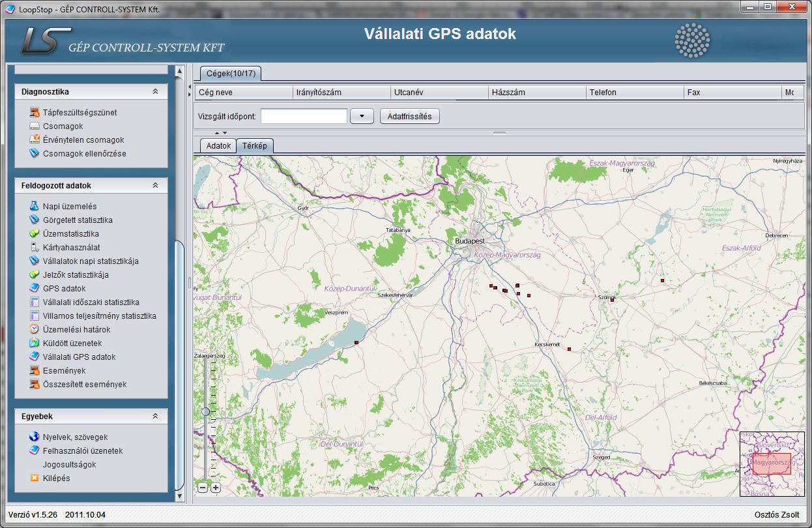Zoom in the map with plus button
812x528 pixels.
click(216, 488)
